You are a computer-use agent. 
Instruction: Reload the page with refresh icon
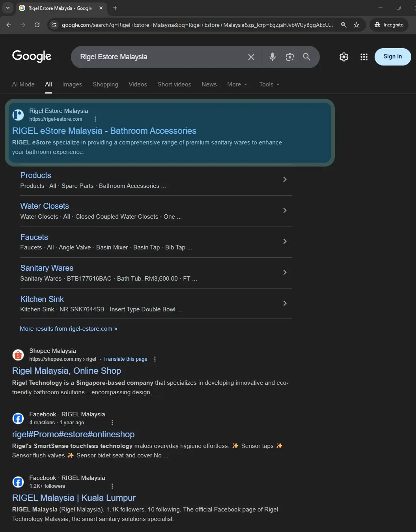[37, 25]
